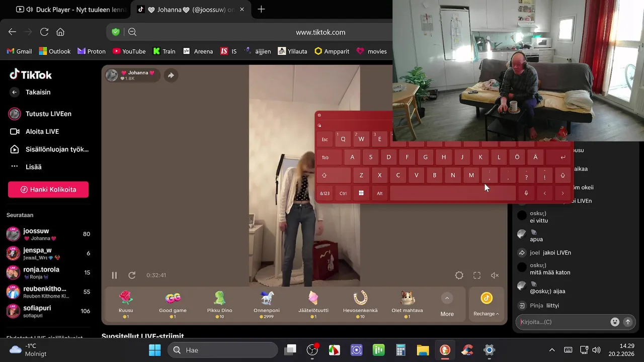The image size is (644, 362).
Task: Click the Hae taskbar search box
Action: pyautogui.click(x=222, y=350)
